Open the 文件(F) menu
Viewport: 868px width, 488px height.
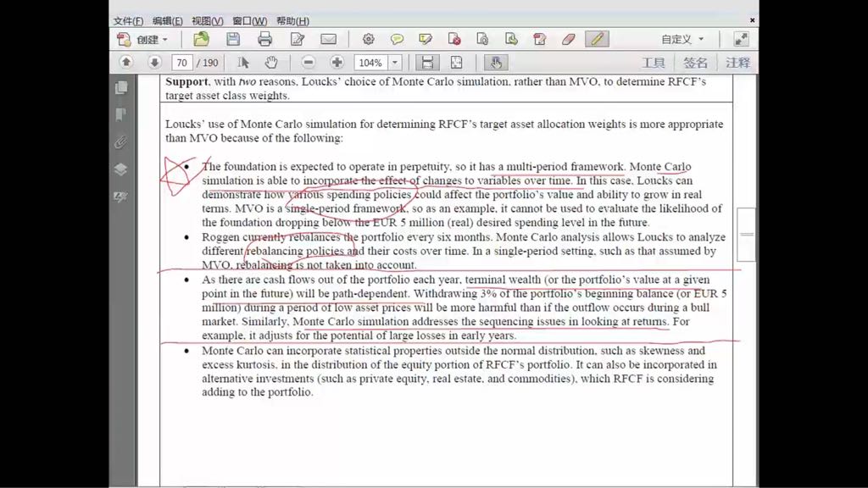[128, 21]
